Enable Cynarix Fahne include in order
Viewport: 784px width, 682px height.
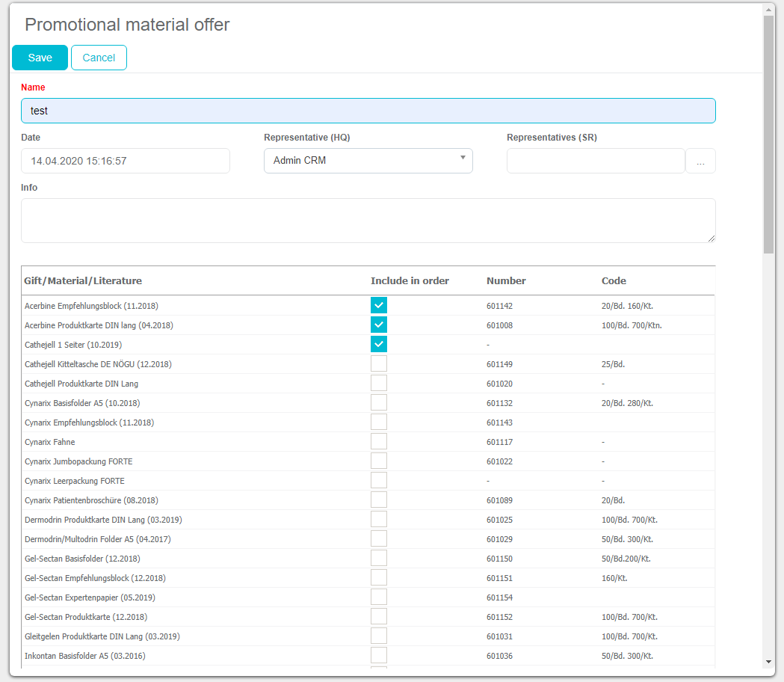pos(379,441)
